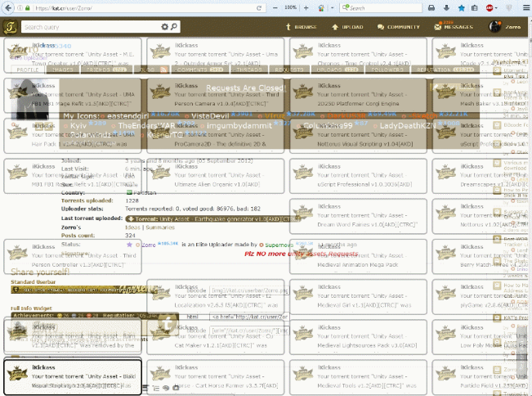Zoom in with the plus button
Image resolution: width=532 pixels, height=396 pixels.
click(x=306, y=8)
